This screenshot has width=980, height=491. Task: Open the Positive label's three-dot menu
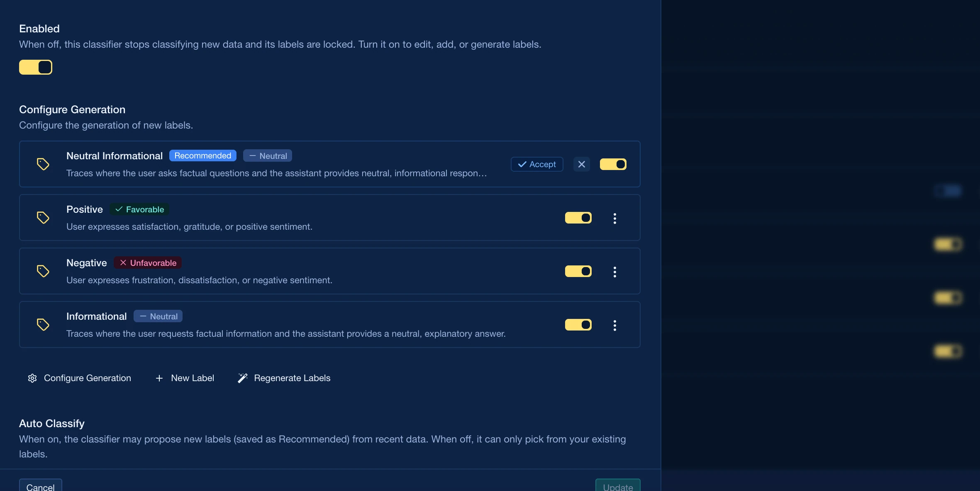[615, 218]
